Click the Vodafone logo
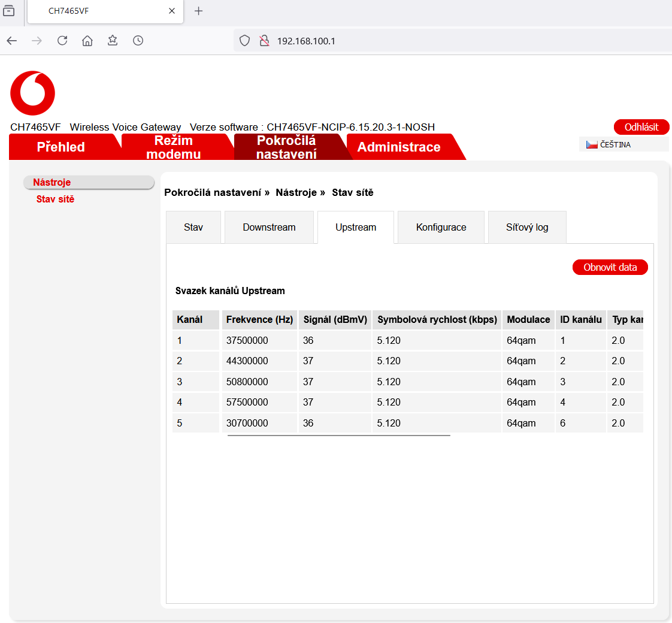The height and width of the screenshot is (623, 672). tap(32, 93)
